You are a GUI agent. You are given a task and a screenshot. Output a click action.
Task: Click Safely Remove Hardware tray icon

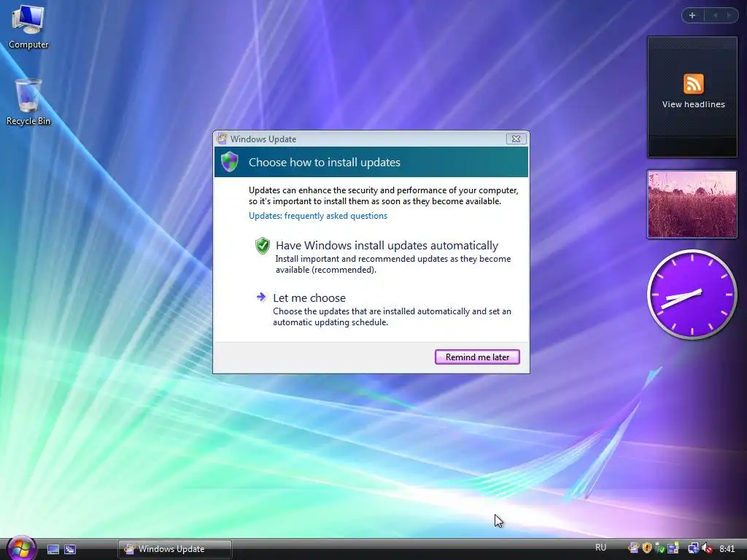click(659, 548)
